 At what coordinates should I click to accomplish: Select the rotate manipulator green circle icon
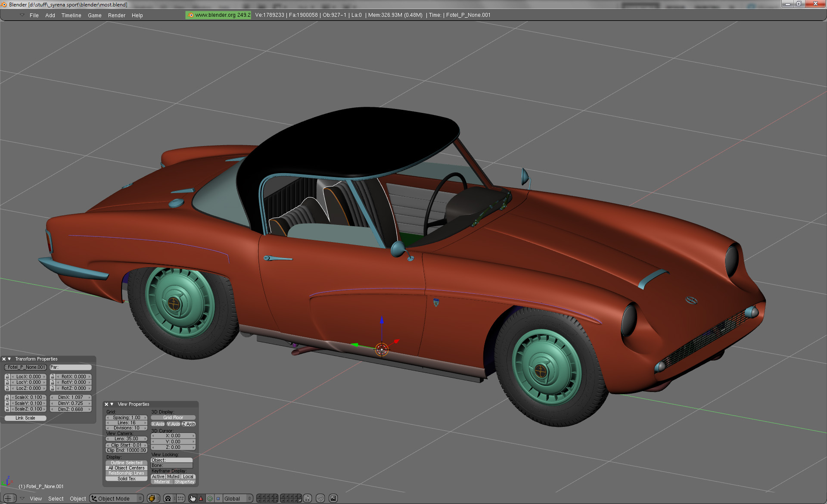click(x=210, y=498)
